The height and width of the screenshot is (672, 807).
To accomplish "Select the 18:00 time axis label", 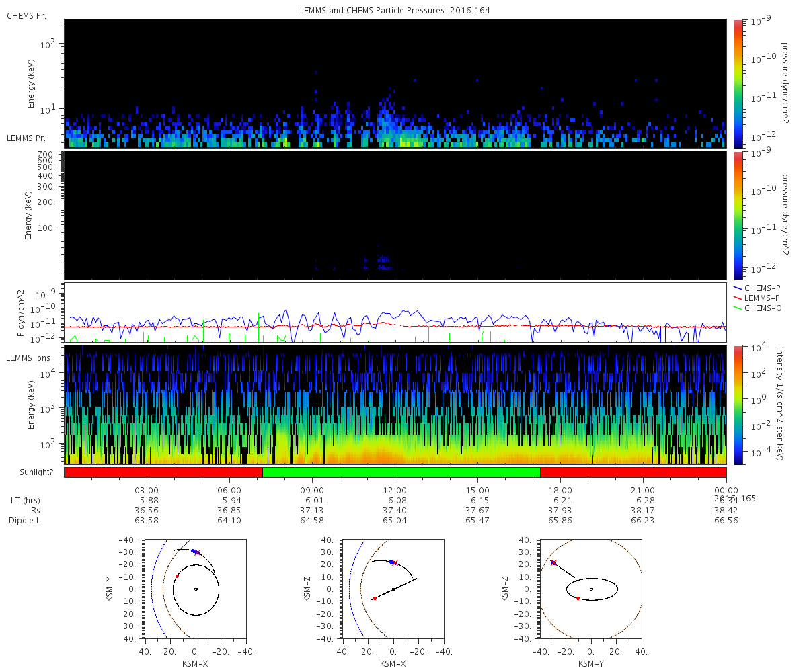I will tap(560, 490).
